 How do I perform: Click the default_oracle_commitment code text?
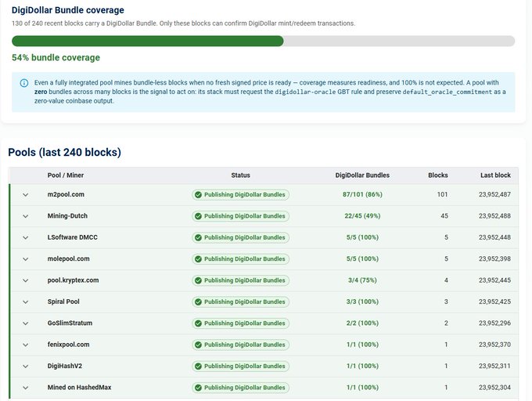448,92
